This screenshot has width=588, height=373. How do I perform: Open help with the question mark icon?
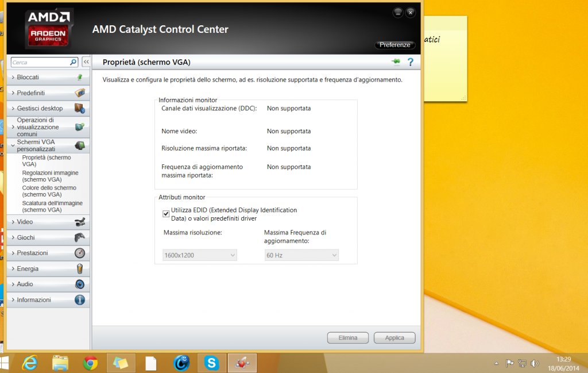411,62
